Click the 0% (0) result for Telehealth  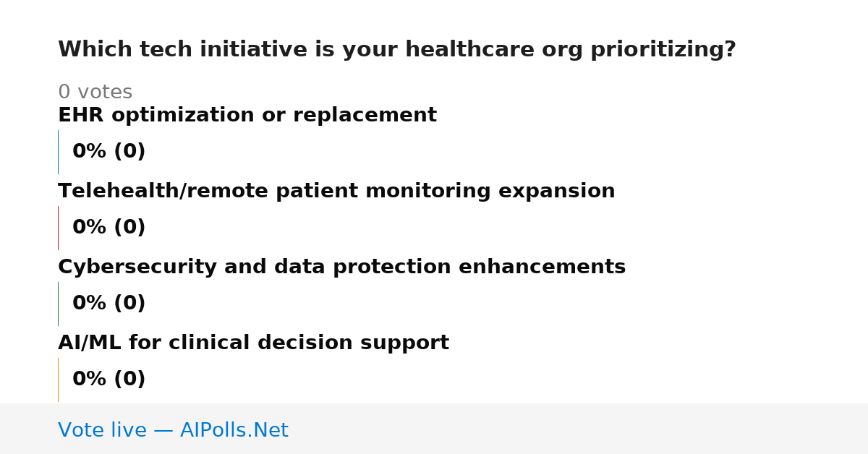tap(109, 228)
